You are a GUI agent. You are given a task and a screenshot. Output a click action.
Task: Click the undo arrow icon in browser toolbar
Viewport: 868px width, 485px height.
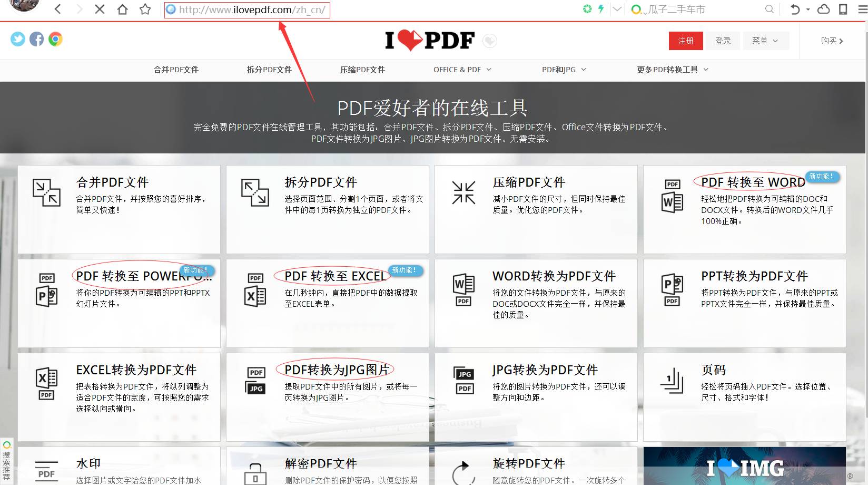(795, 9)
